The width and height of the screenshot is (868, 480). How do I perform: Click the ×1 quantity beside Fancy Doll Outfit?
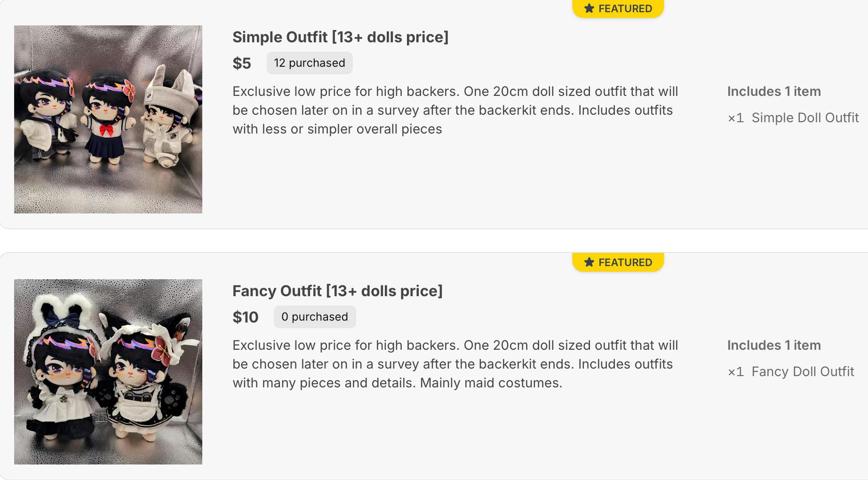coord(736,371)
